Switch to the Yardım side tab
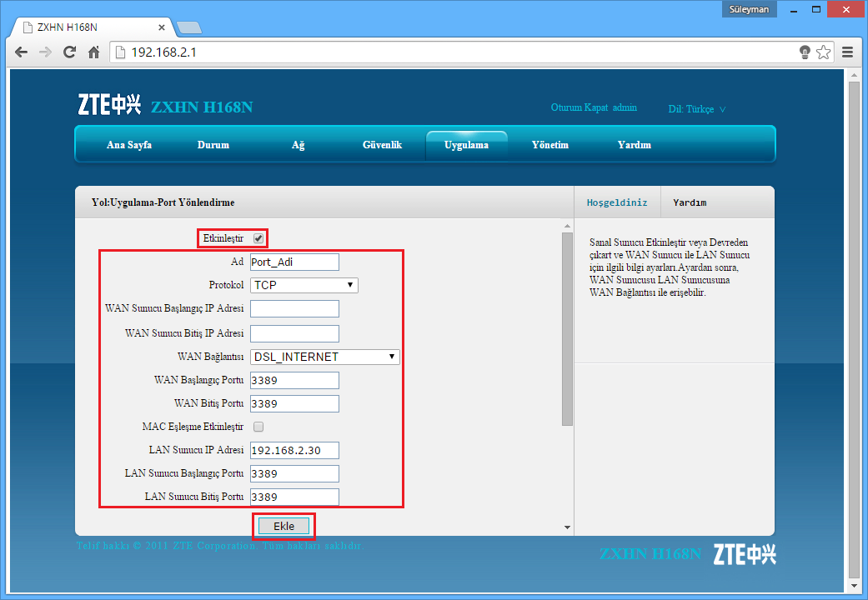This screenshot has width=868, height=600. click(690, 202)
